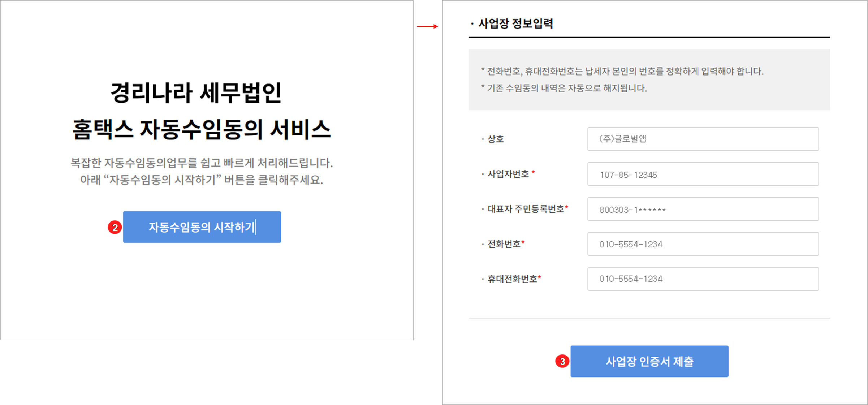The width and height of the screenshot is (868, 405).
Task: Click the 홈택스 자동수임동의 서비스 heading
Action: (x=201, y=129)
